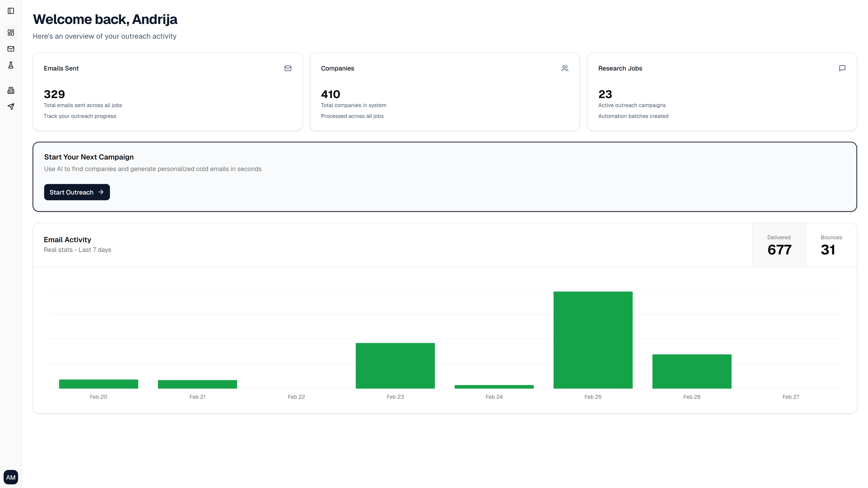The width and height of the screenshot is (868, 488).
Task: Click the Feb 20 chart bar
Action: (98, 384)
